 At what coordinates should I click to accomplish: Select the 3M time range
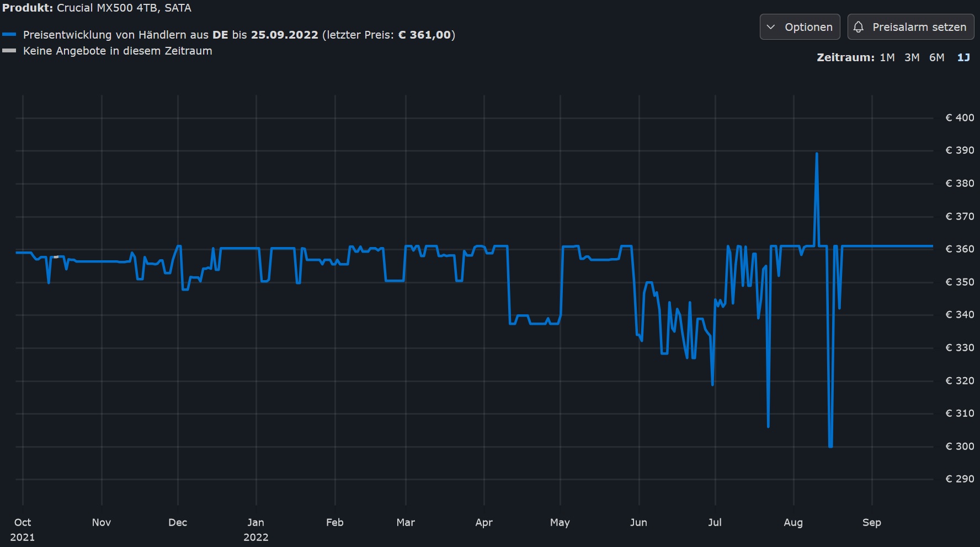tap(912, 57)
